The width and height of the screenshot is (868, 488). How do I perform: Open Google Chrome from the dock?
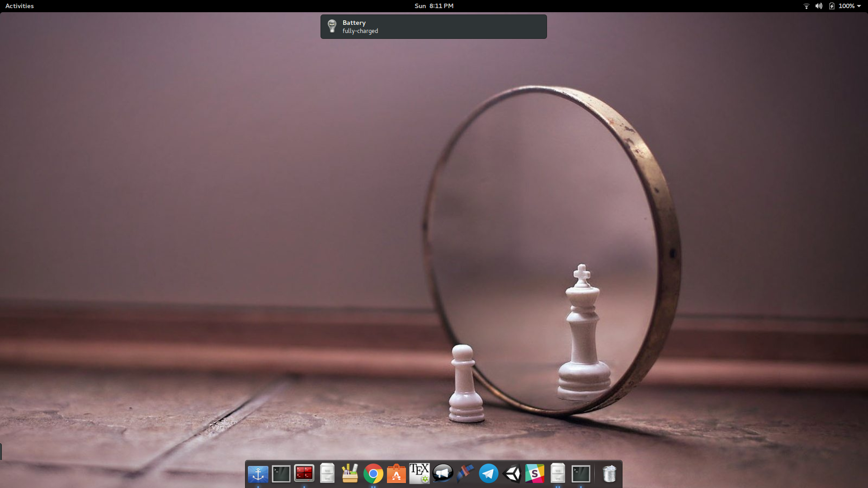(373, 474)
